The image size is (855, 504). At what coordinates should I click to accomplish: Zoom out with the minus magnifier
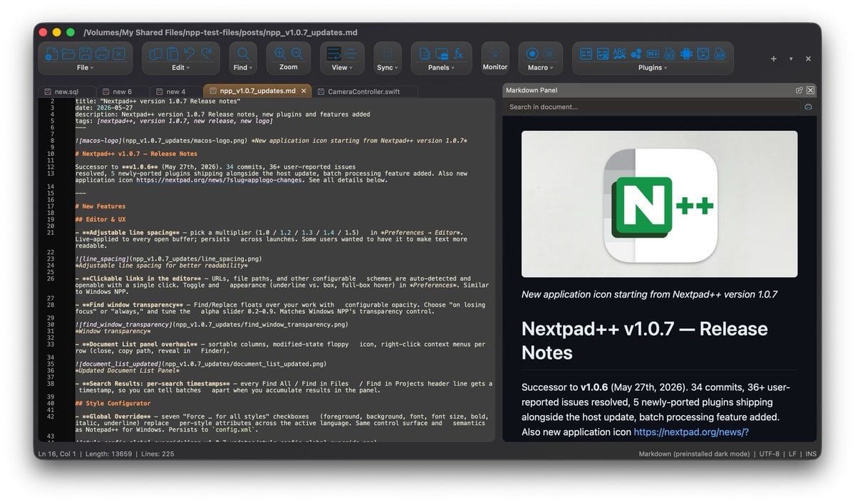coord(297,53)
